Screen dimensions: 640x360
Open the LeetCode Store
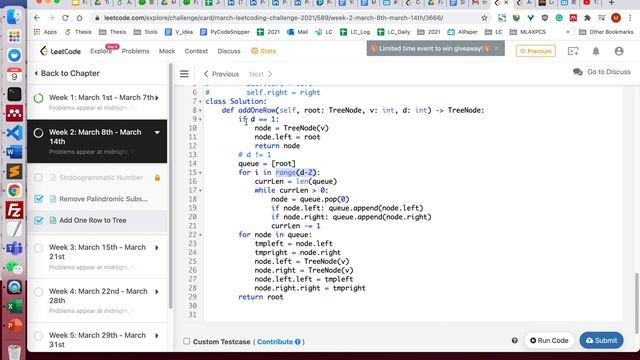point(264,51)
